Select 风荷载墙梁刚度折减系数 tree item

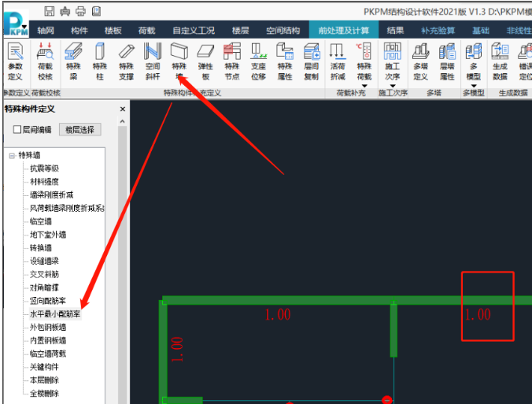pyautogui.click(x=67, y=208)
